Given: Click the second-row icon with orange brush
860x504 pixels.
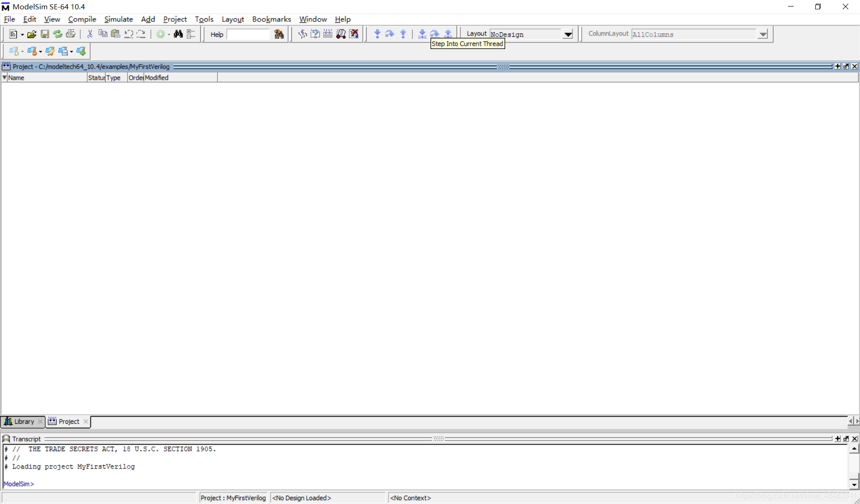Looking at the screenshot, I should pyautogui.click(x=32, y=51).
